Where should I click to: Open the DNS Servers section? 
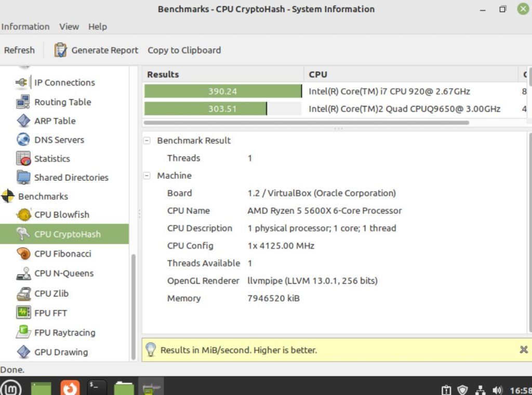point(59,140)
